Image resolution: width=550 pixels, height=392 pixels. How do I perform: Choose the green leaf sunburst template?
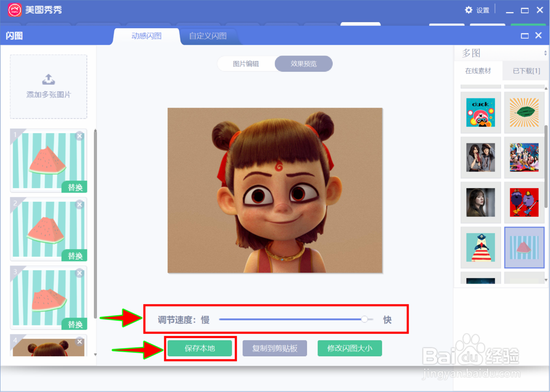[524, 113]
